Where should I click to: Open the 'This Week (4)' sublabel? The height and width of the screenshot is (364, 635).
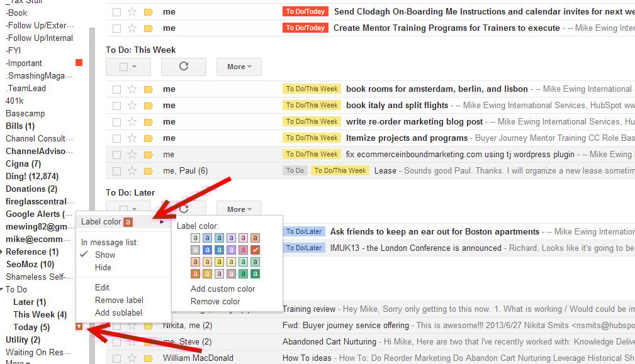pyautogui.click(x=39, y=314)
